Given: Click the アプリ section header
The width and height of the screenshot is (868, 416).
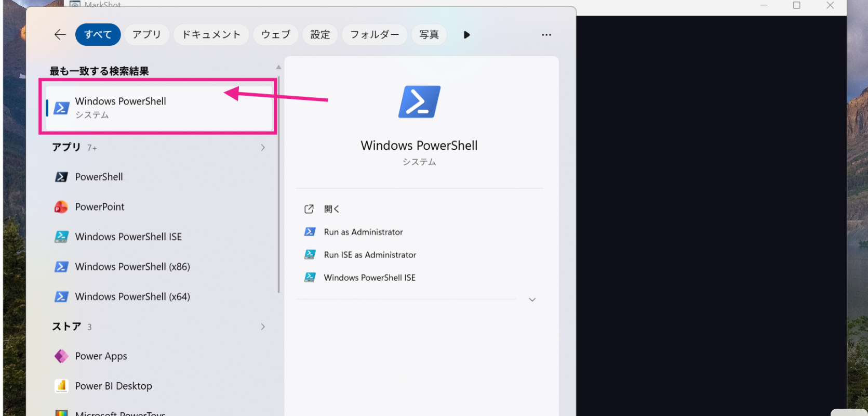Looking at the screenshot, I should pos(66,147).
